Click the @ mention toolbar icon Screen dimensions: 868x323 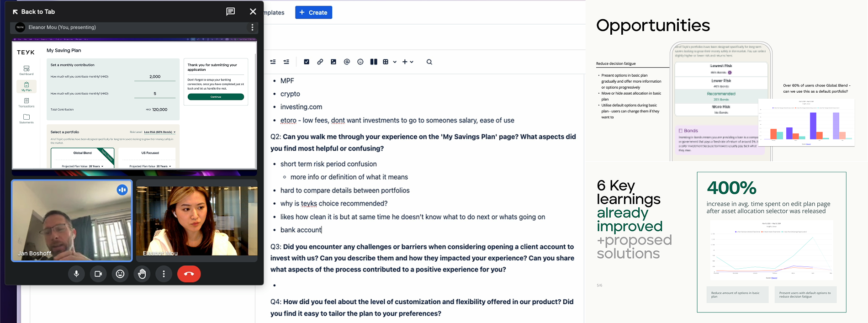coord(347,62)
